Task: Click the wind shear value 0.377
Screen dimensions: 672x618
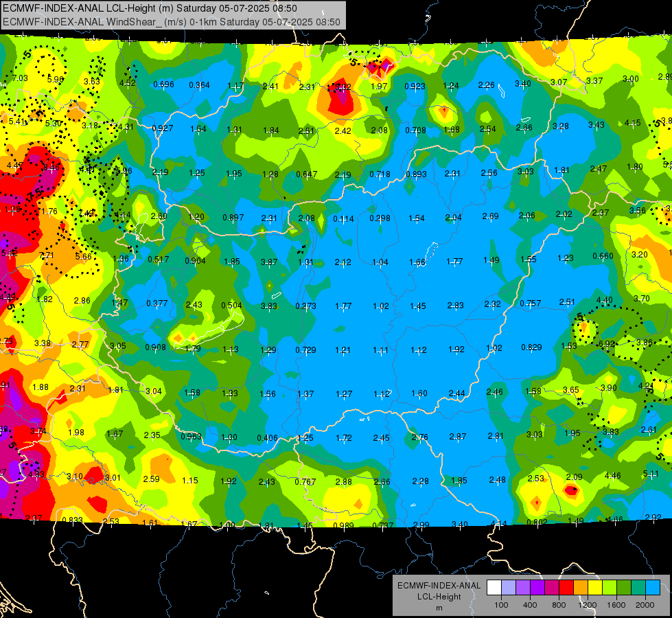Action: click(157, 304)
